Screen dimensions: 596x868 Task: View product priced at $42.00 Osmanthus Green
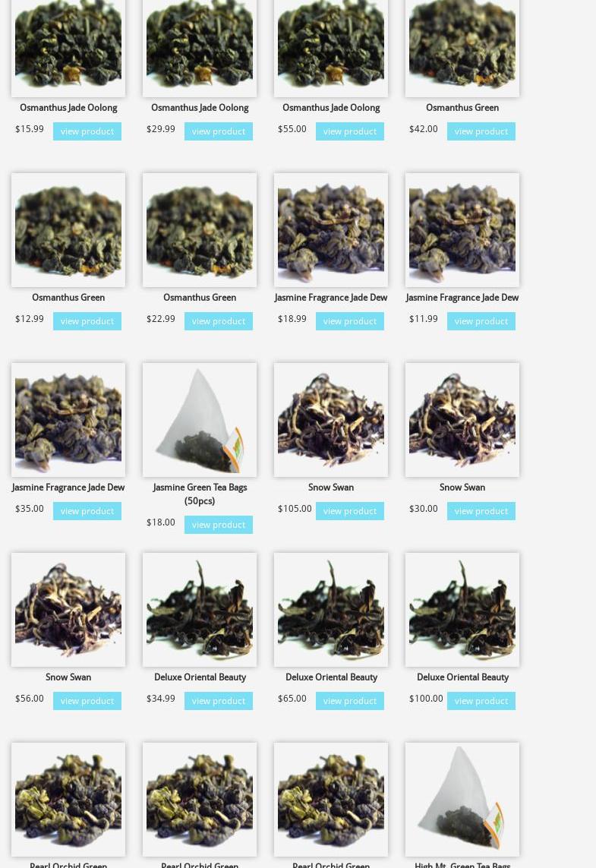(481, 131)
